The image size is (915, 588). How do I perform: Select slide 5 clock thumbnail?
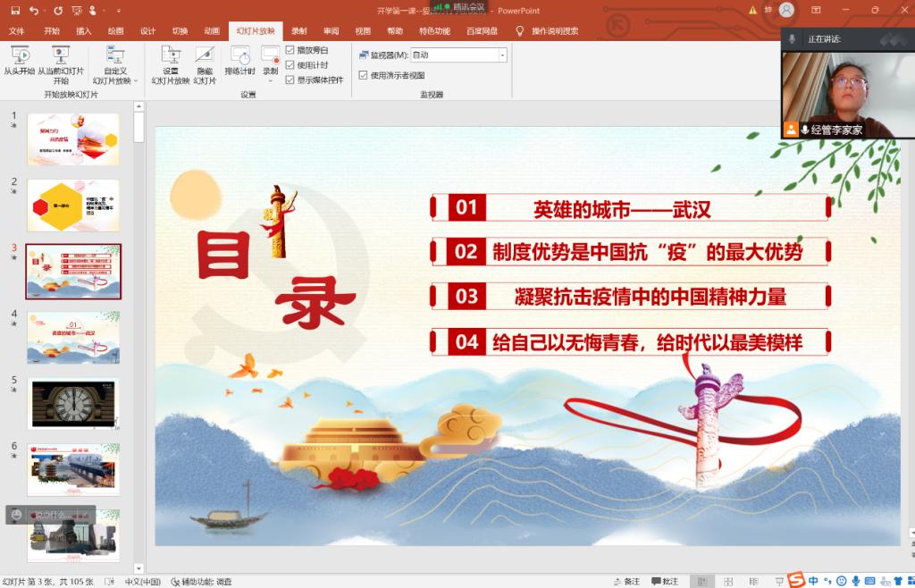73,403
